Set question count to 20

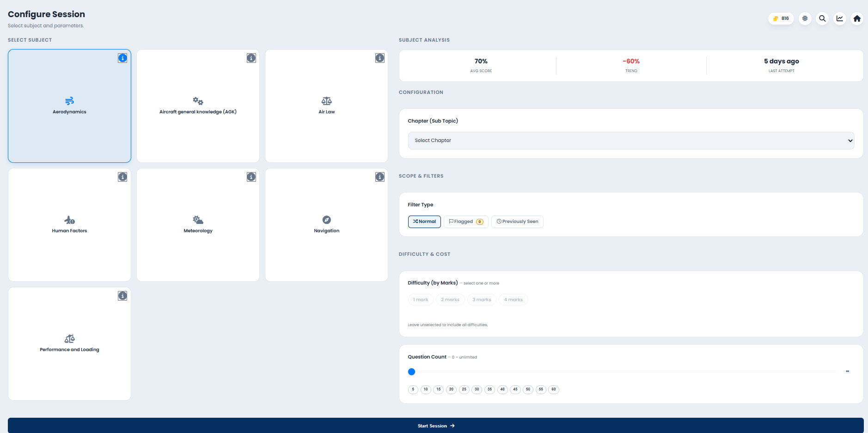(x=451, y=390)
